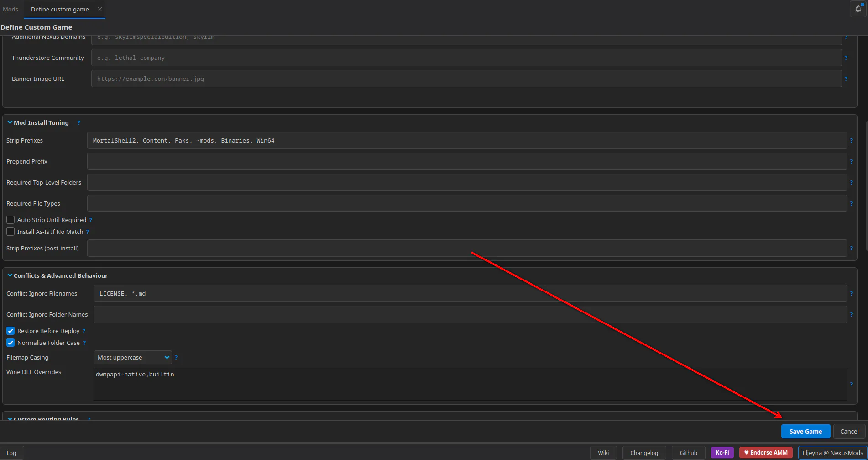Switch to the Mods tab

coord(10,9)
